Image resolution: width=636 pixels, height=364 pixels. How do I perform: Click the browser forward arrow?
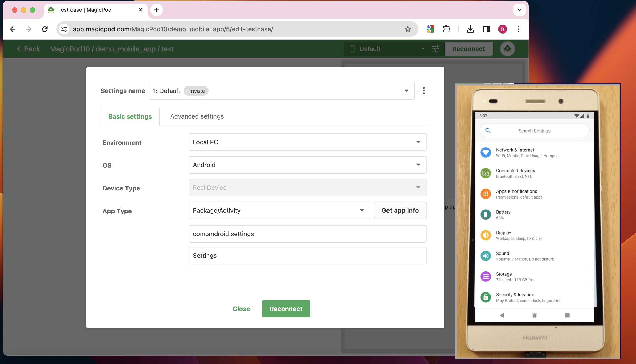pos(28,29)
